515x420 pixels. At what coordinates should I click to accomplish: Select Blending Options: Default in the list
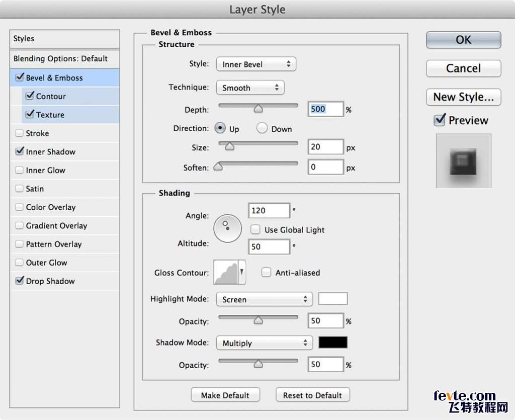60,59
